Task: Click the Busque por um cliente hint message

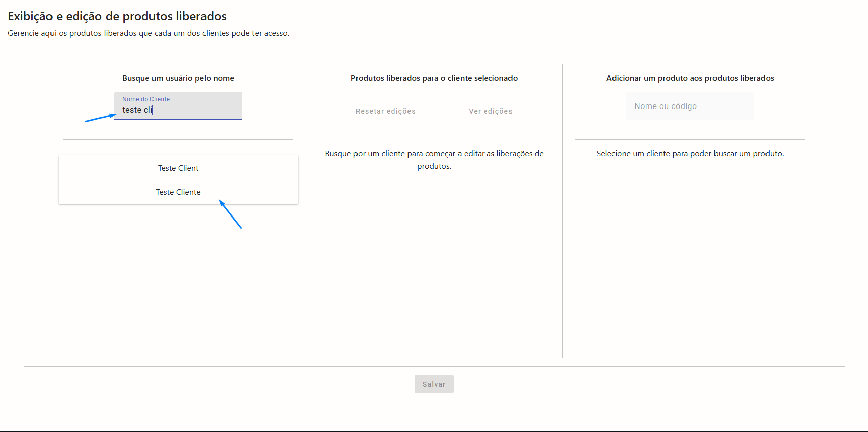Action: 434,159
